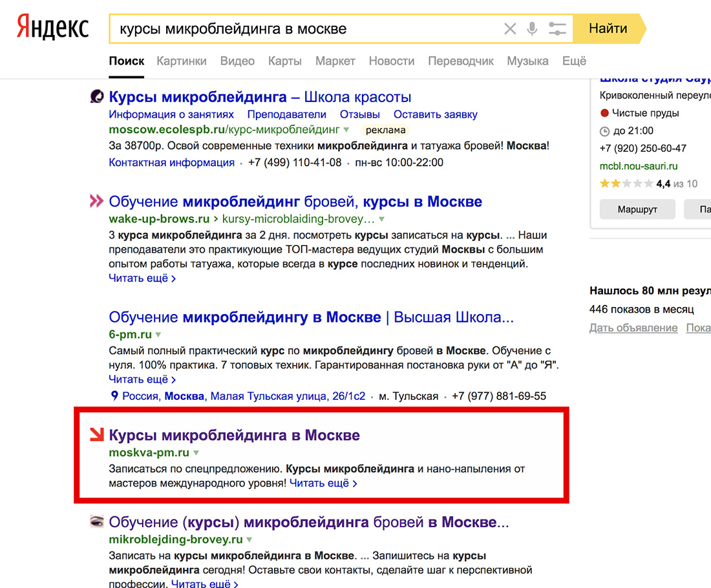Click the Найти search button
The image size is (711, 588).
[x=609, y=28]
